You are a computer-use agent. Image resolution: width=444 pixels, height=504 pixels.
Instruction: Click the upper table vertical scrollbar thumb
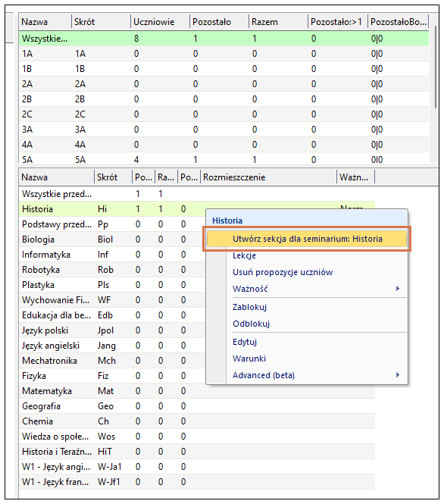[436, 67]
